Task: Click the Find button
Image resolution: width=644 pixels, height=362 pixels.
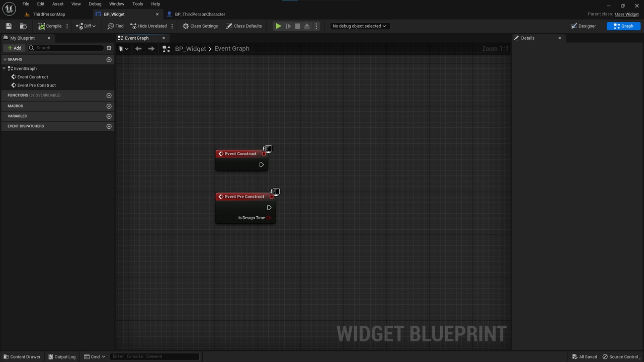Action: point(115,26)
